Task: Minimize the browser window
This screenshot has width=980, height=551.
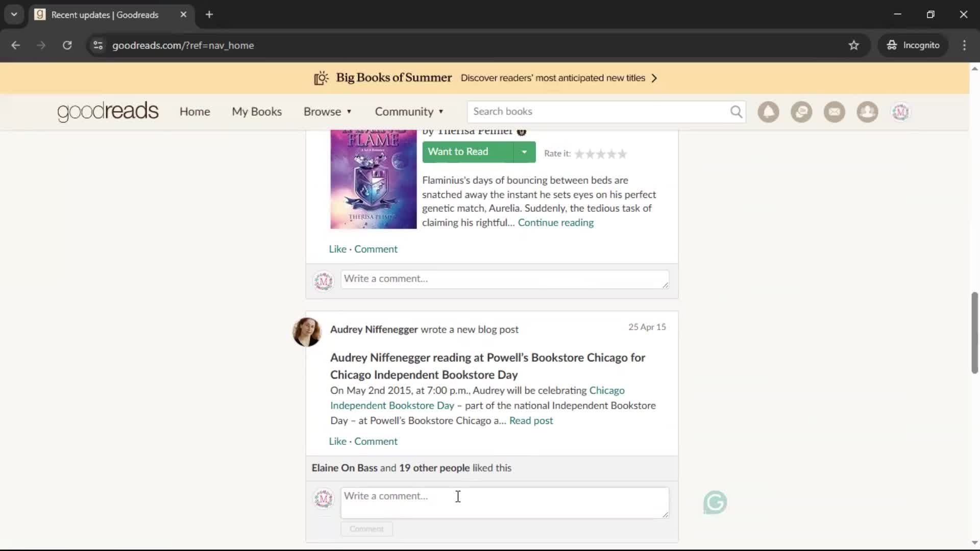Action: (x=898, y=14)
